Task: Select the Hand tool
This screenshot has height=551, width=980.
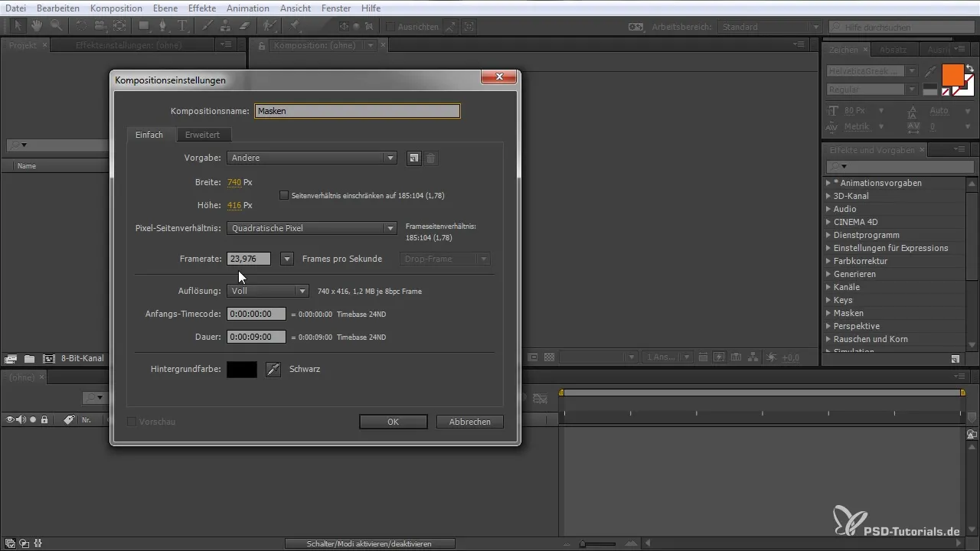Action: click(x=37, y=25)
